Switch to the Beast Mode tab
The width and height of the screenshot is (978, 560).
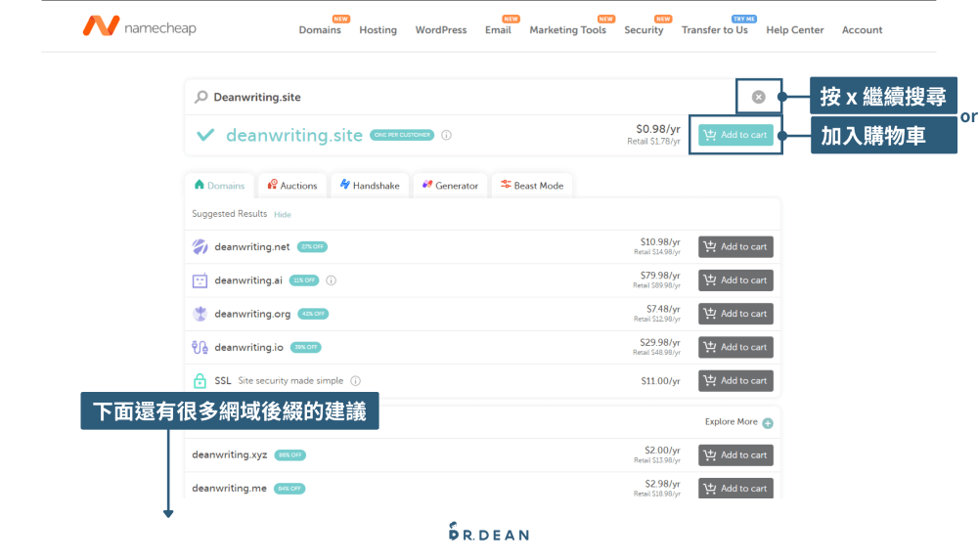click(x=532, y=186)
